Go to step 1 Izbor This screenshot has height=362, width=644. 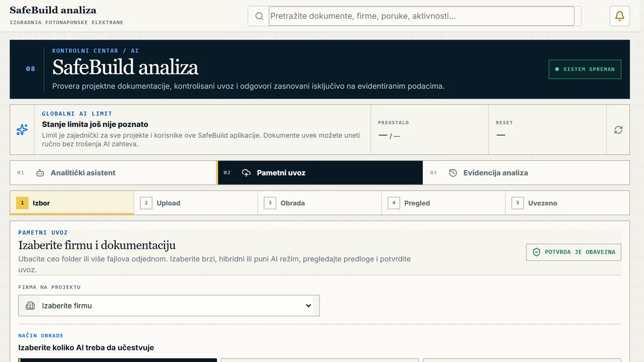(72, 203)
